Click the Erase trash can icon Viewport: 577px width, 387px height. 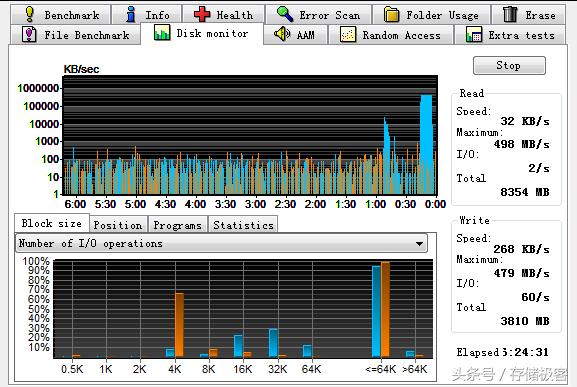[x=510, y=15]
